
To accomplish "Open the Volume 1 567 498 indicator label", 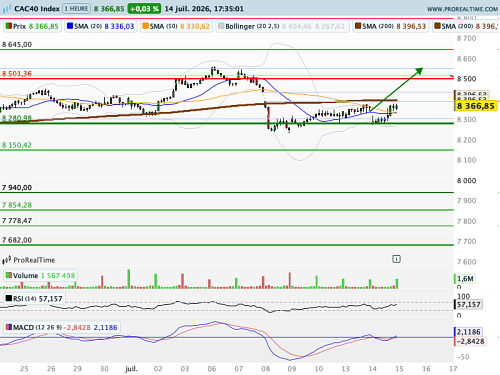I will 40,276.
